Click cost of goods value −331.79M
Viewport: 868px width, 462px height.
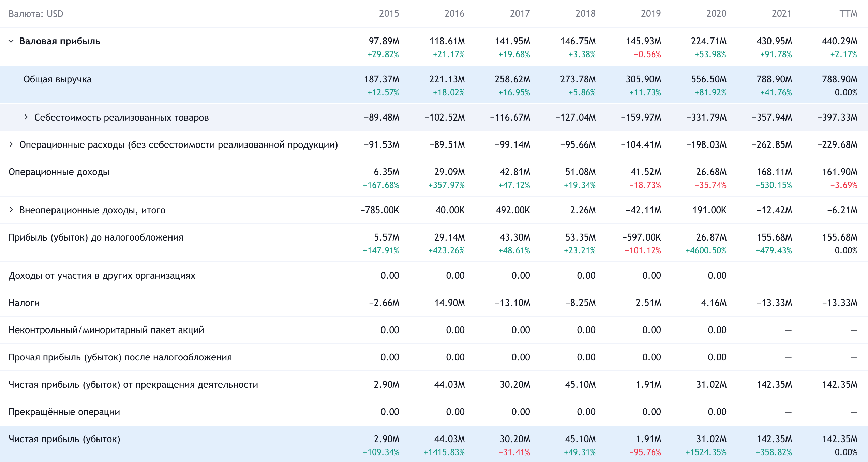pyautogui.click(x=706, y=118)
